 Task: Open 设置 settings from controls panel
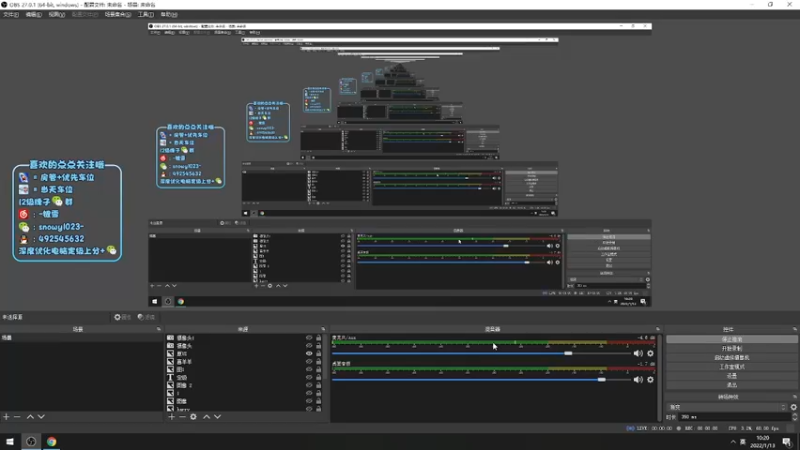tap(732, 376)
